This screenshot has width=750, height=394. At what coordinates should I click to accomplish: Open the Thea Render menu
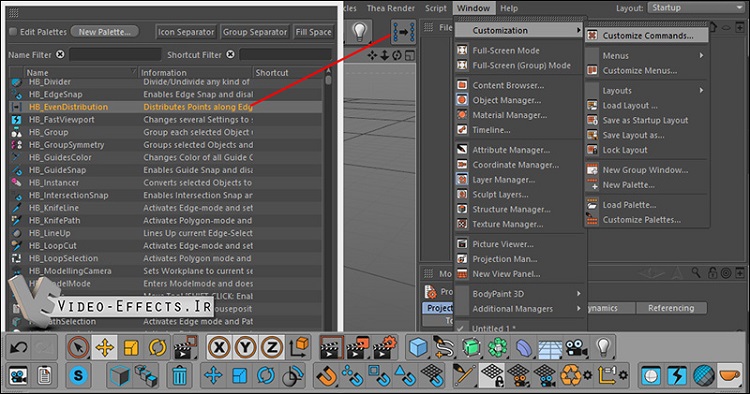click(x=391, y=8)
